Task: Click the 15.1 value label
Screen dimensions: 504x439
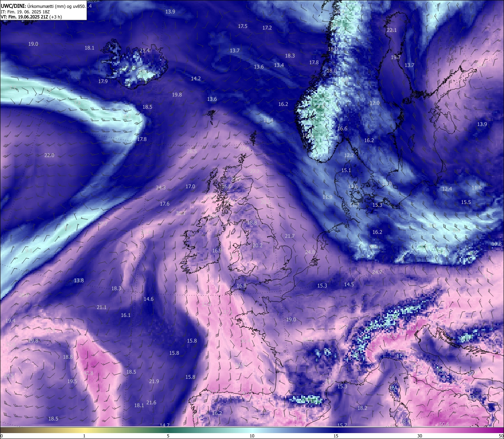Action: tap(346, 170)
